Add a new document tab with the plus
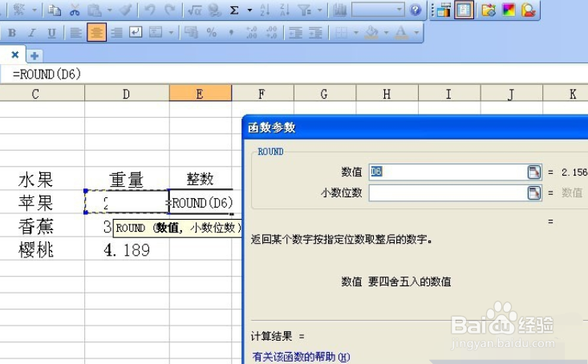Image resolution: width=588 pixels, height=364 pixels. 34,56
